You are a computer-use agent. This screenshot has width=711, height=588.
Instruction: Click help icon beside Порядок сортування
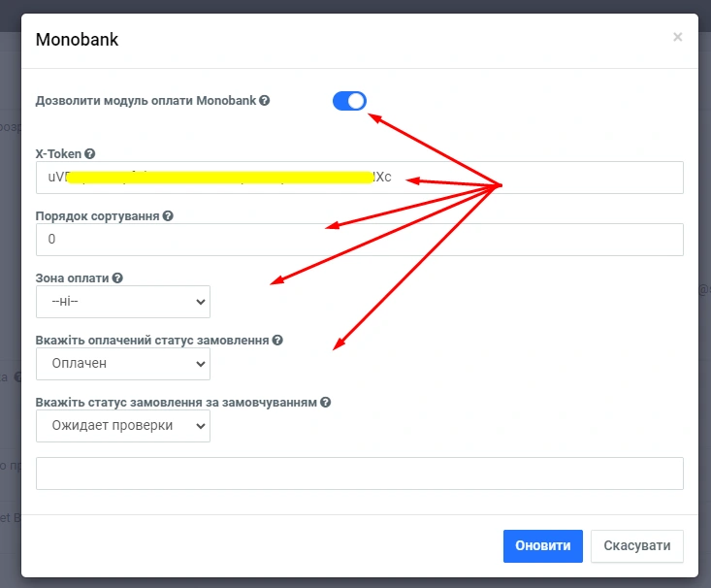(x=168, y=216)
